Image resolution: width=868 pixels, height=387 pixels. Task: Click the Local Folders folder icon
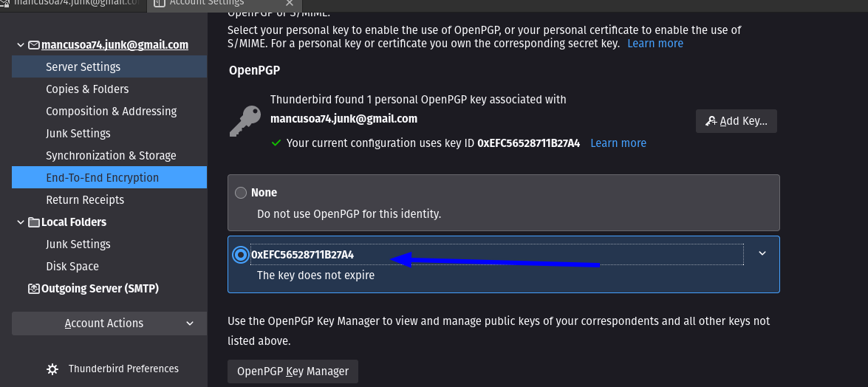tap(34, 222)
